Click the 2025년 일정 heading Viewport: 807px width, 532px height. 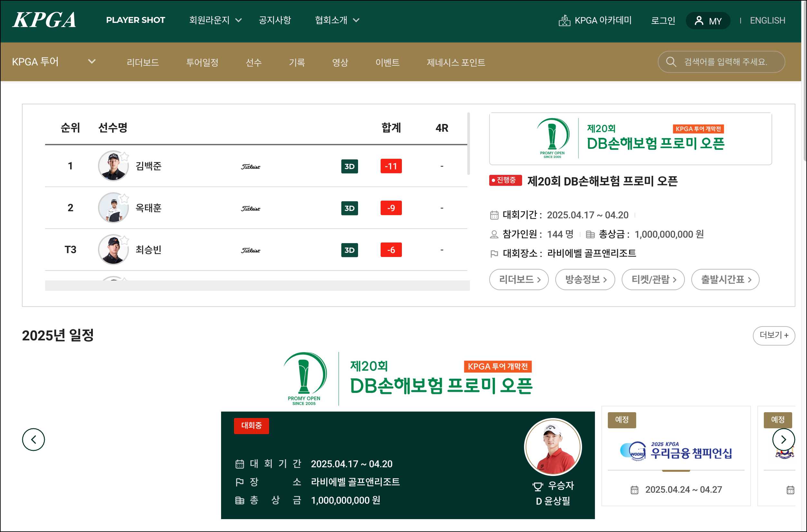tap(58, 336)
